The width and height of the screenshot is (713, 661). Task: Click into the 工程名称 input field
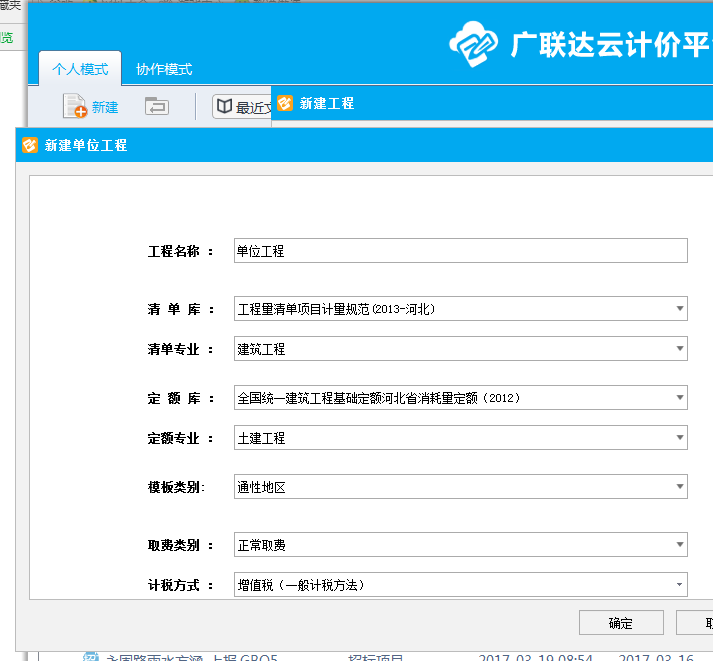click(460, 250)
